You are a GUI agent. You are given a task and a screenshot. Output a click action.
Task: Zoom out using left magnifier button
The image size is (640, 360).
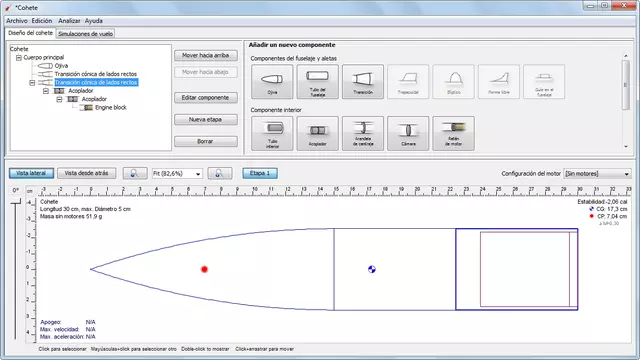click(135, 173)
